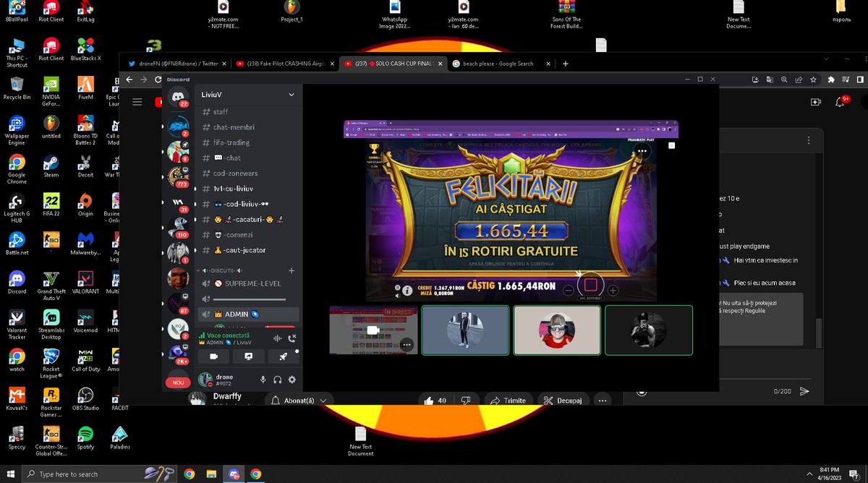
Task: Turn on camera in Discord voice panel
Action: 213,356
